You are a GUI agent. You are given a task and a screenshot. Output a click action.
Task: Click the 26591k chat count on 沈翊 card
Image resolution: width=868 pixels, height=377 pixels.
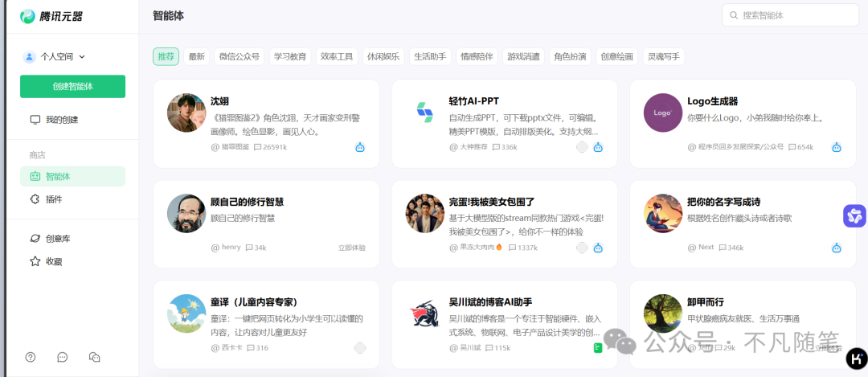[x=270, y=147]
